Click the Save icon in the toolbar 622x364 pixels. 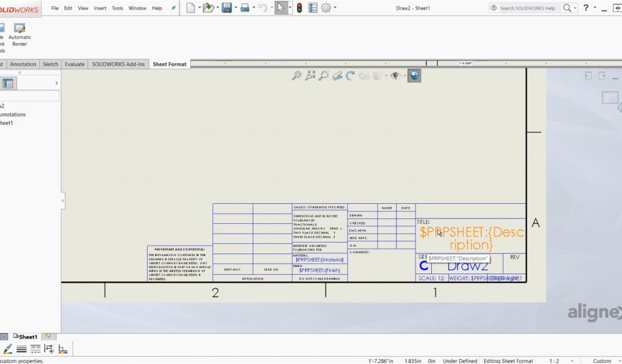click(x=226, y=8)
